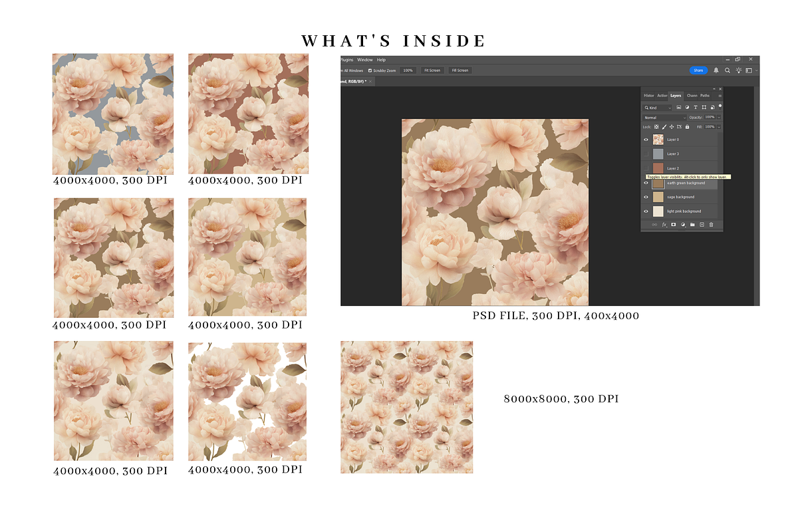Switch to the Channels tab
This screenshot has height=532, width=798.
[692, 96]
